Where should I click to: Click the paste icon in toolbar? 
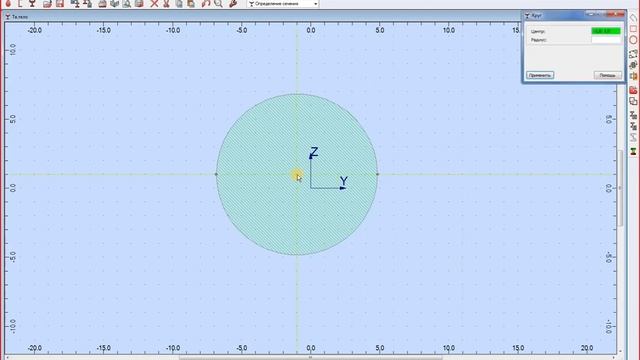[191, 4]
